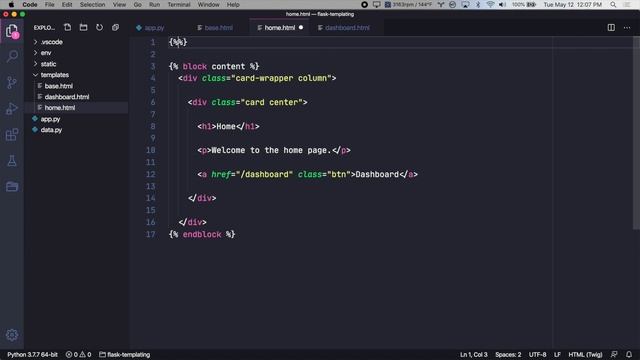Open the Project Manager folder icon
Viewport: 640px width, 360px height.
click(x=12, y=187)
